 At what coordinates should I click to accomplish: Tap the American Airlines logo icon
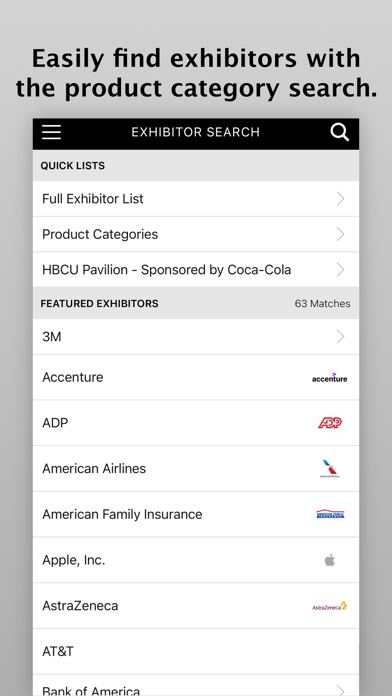[x=329, y=469]
